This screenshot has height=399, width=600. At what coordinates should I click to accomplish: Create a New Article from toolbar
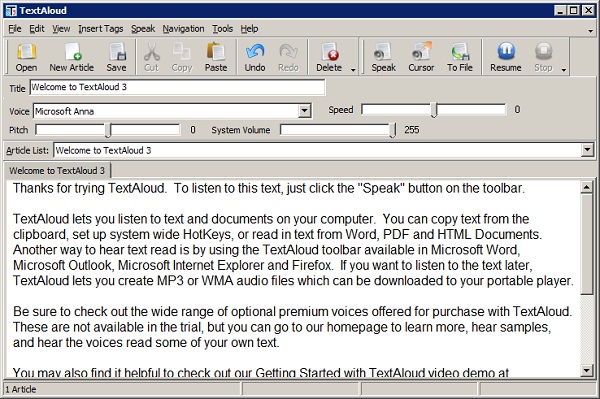click(x=72, y=57)
